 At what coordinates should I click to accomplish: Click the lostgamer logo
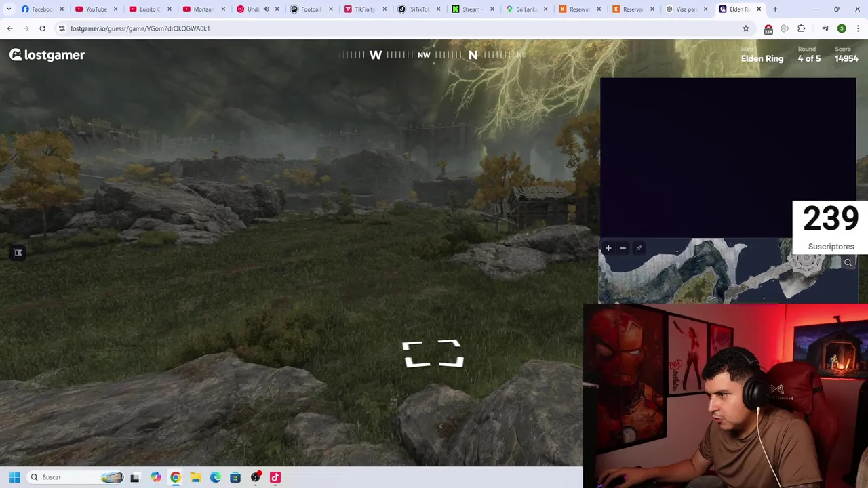[x=47, y=55]
